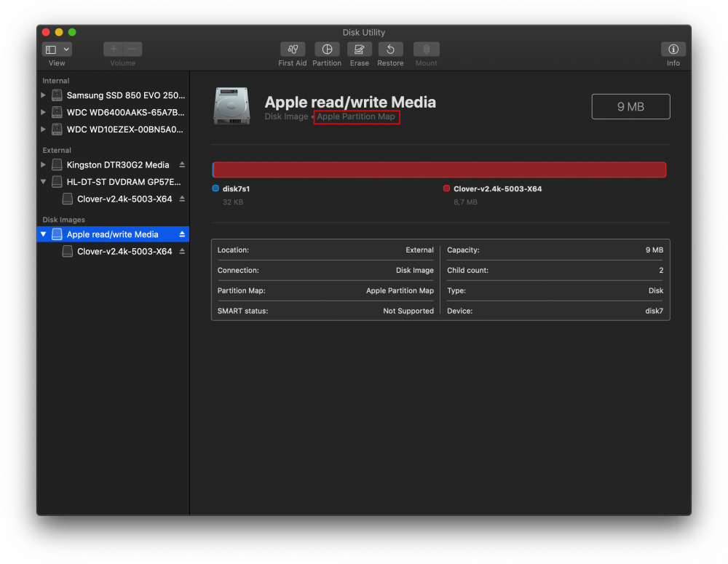Image resolution: width=728 pixels, height=564 pixels.
Task: Expand the WDC WD10EZEX disk
Action: coord(43,129)
